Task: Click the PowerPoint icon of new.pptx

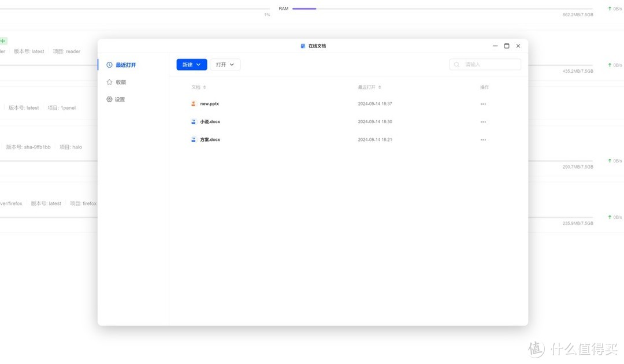Action: pos(193,103)
